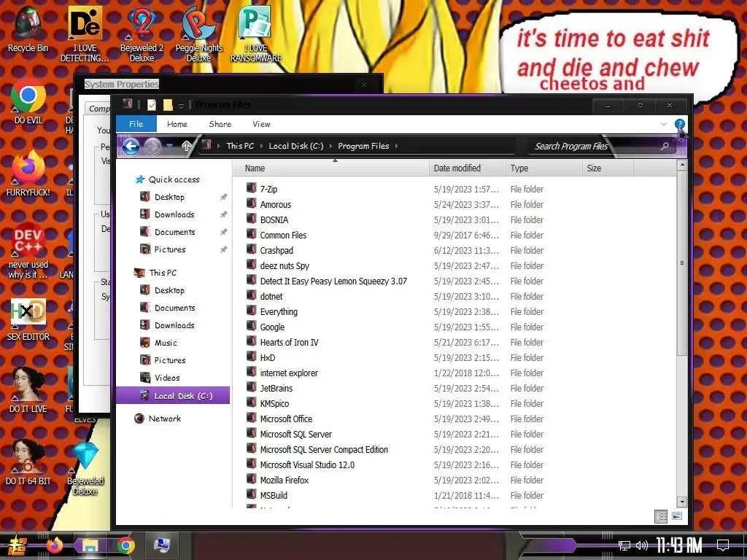Select Music under This PC
This screenshot has height=560, width=747.
(x=166, y=343)
